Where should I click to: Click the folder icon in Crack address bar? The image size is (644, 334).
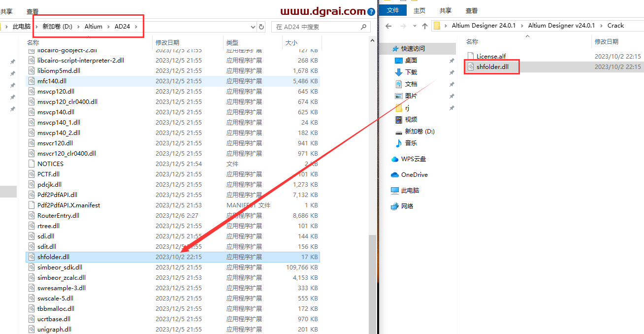(x=437, y=26)
